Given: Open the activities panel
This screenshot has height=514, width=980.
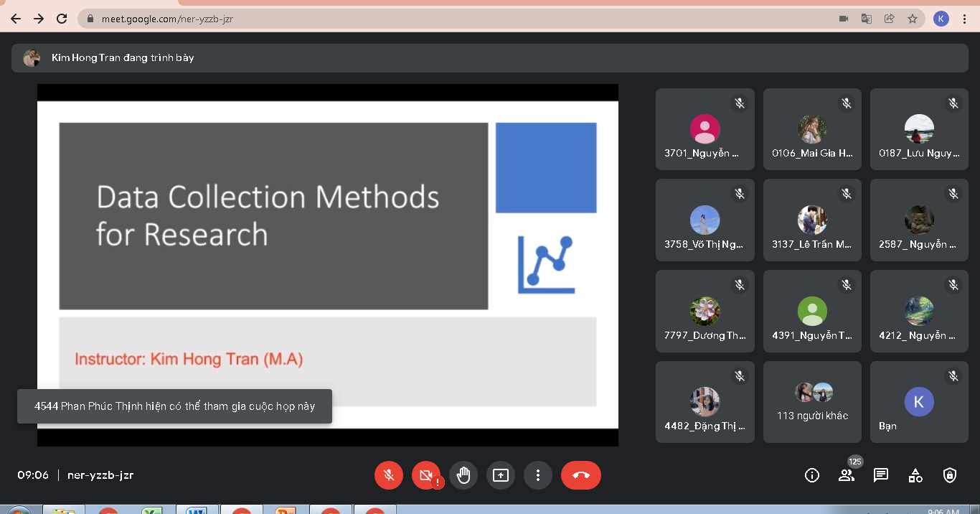Looking at the screenshot, I should click(x=915, y=475).
